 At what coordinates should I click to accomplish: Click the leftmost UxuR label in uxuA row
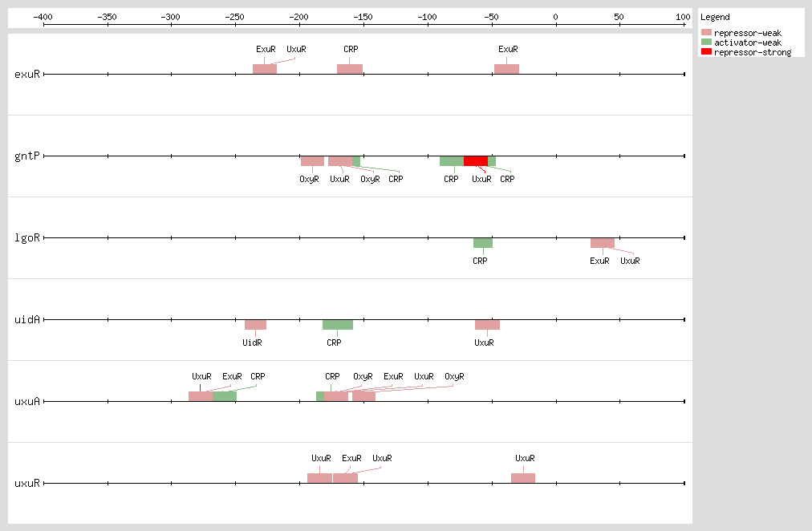tap(201, 376)
